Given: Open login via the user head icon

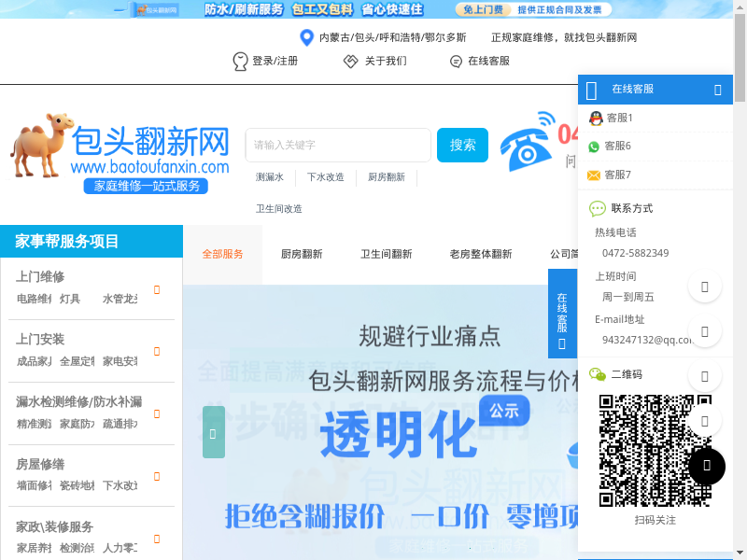Looking at the screenshot, I should point(240,62).
